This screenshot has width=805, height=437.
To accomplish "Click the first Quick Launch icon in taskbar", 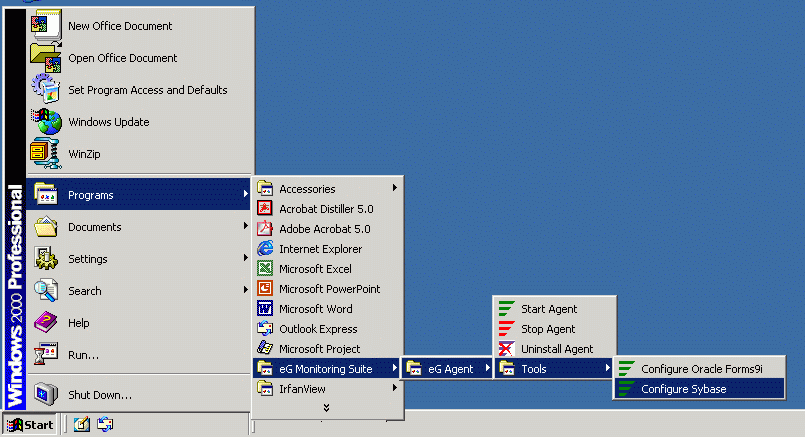I will pyautogui.click(x=82, y=424).
